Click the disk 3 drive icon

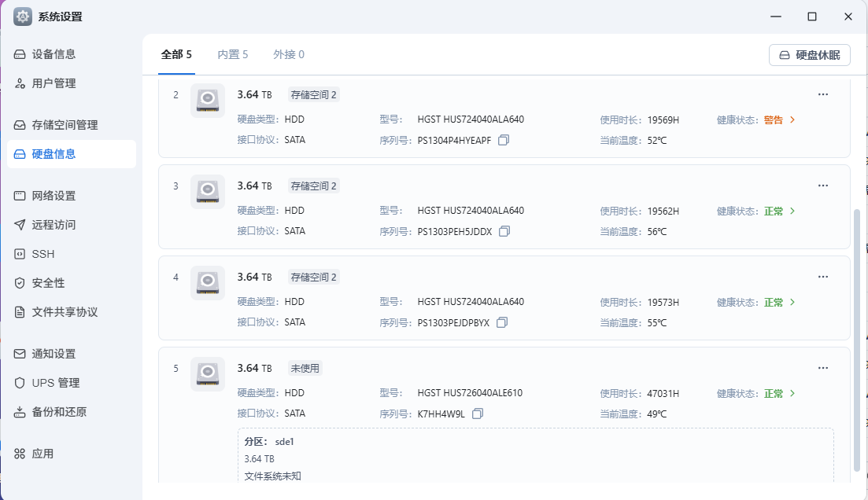pyautogui.click(x=208, y=191)
